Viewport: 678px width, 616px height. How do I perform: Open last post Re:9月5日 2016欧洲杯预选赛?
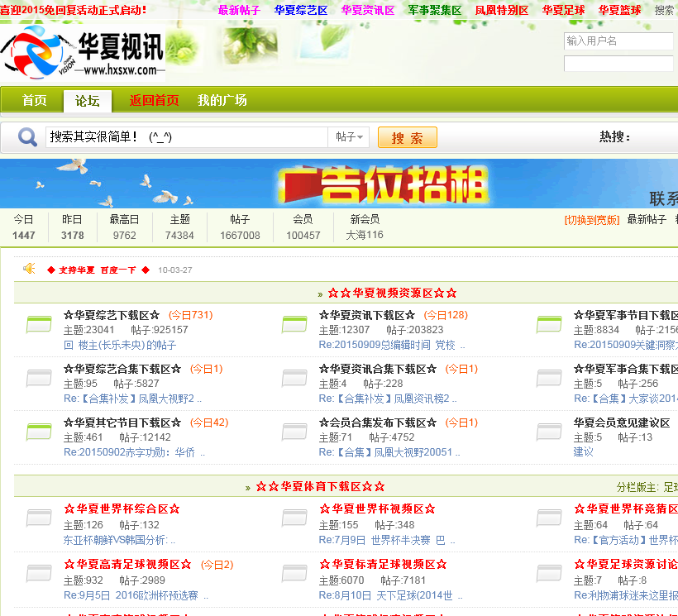tap(136, 595)
